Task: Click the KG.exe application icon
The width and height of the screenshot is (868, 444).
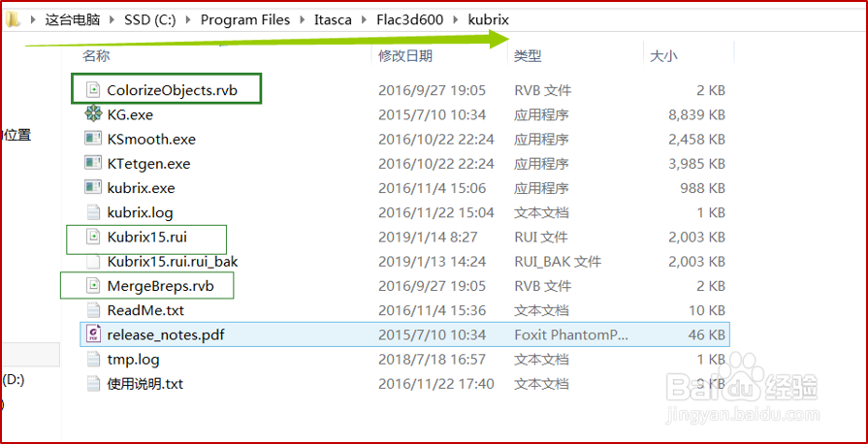Action: click(x=92, y=114)
